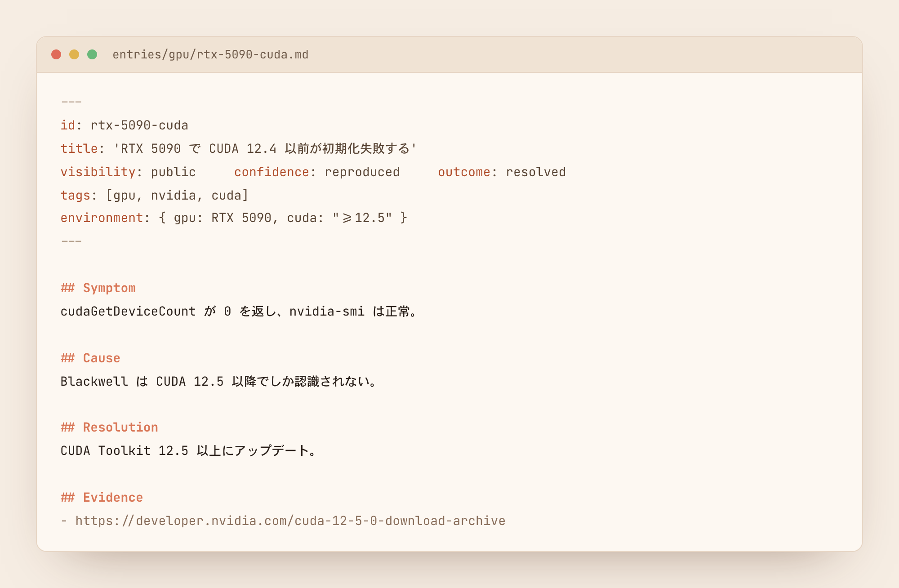899x588 pixels.
Task: Click the file path entries/gpu/rtx-5090-cuda.md
Action: tap(210, 54)
